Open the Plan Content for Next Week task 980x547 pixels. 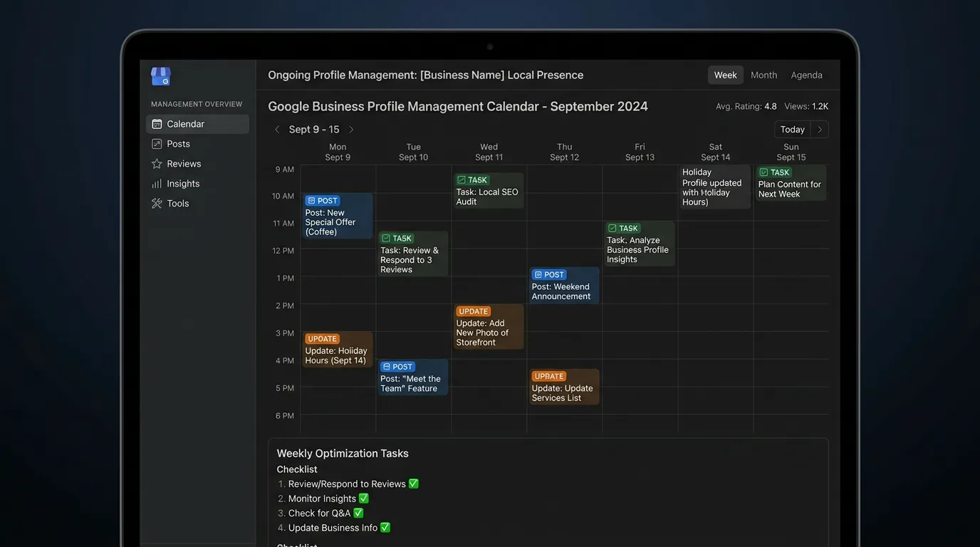(791, 183)
